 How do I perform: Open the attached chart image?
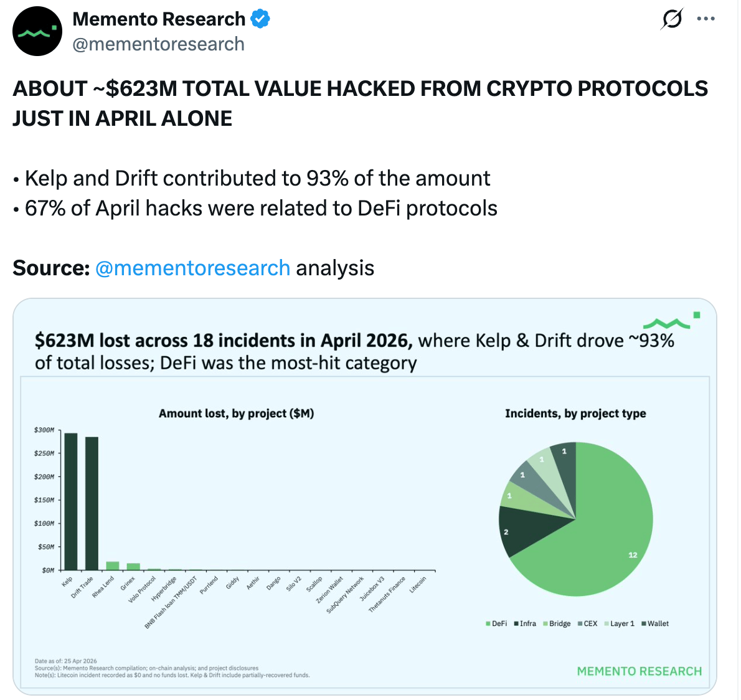365,496
